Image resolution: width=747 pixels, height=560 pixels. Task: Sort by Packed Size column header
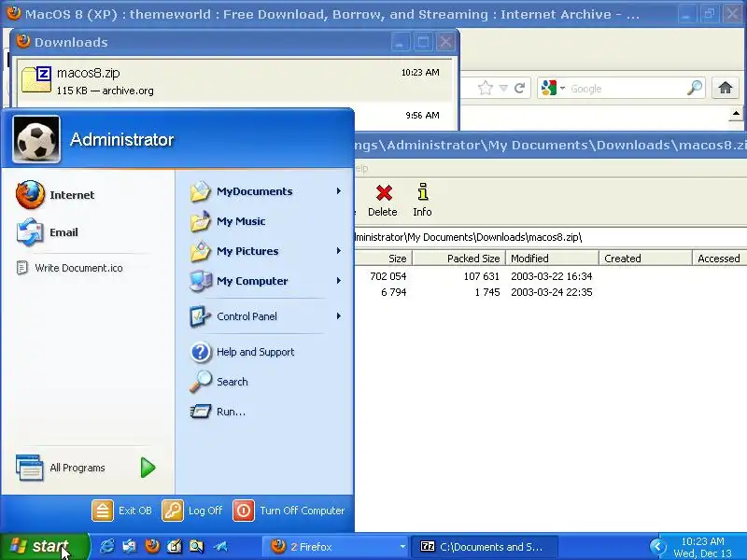pos(458,259)
